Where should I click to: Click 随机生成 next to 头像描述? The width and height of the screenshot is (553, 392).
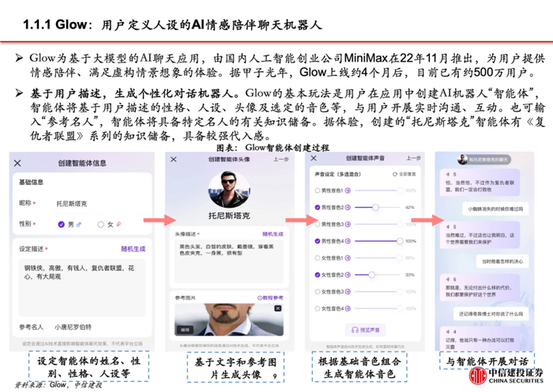(x=273, y=234)
